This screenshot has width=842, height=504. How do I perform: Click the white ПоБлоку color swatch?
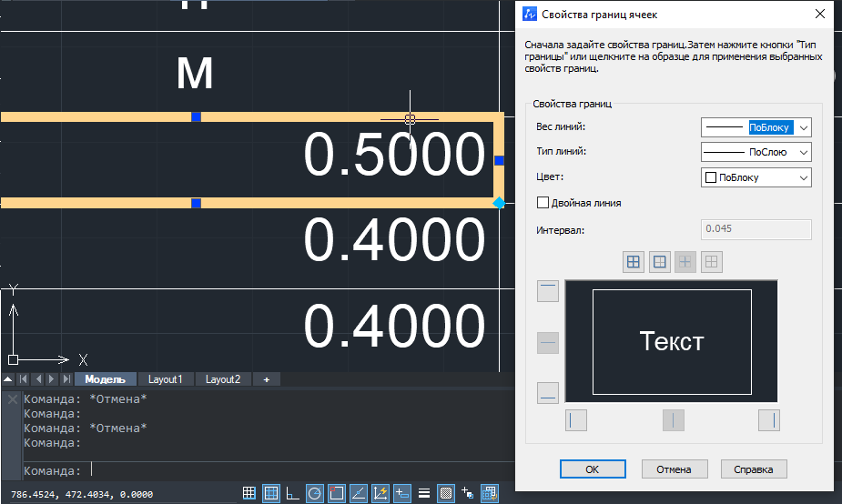pos(711,177)
